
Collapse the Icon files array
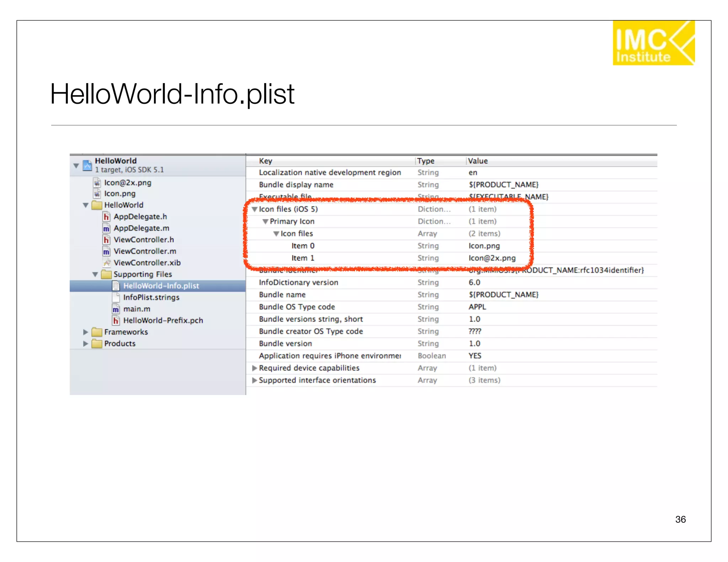[x=276, y=234]
